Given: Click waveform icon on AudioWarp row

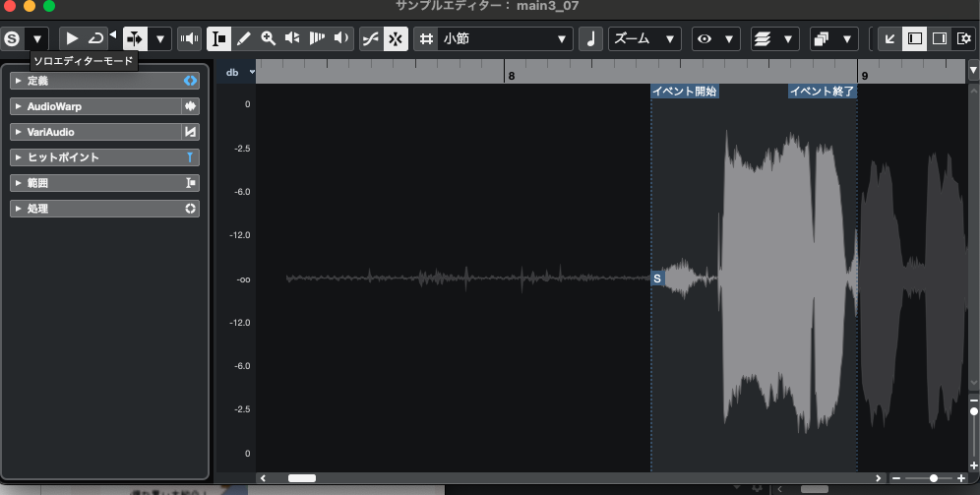Looking at the screenshot, I should [x=190, y=106].
